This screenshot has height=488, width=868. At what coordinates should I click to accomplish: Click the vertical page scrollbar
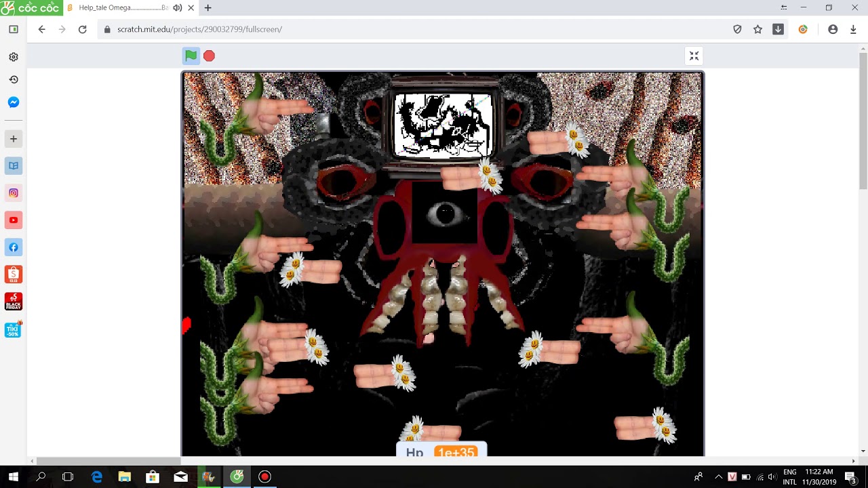(x=863, y=122)
